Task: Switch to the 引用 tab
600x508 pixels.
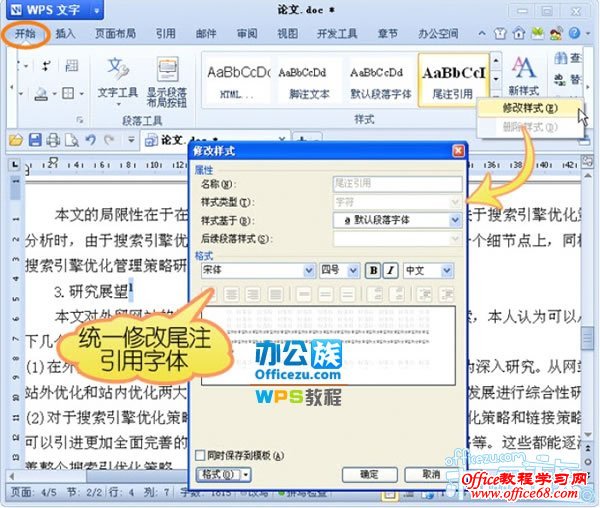Action: (166, 34)
